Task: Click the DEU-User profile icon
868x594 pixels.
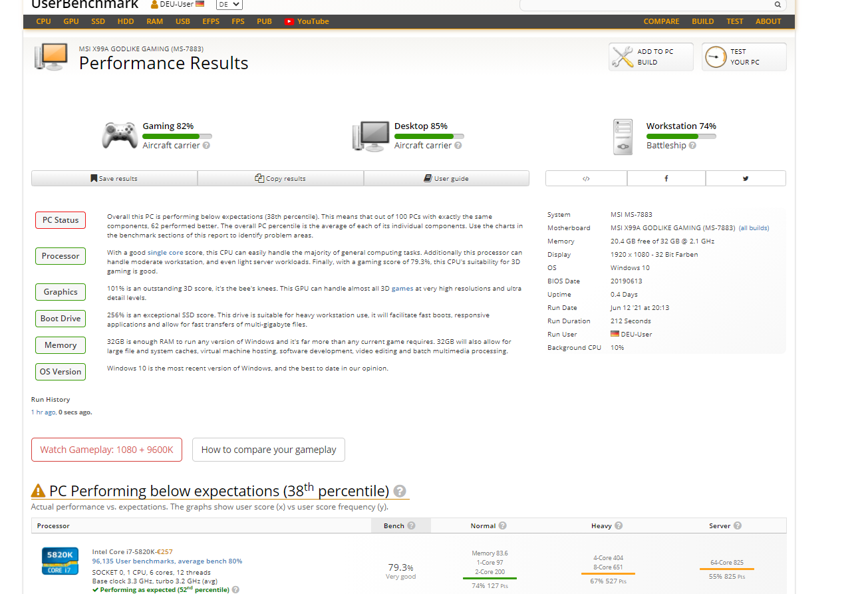Action: tap(154, 5)
